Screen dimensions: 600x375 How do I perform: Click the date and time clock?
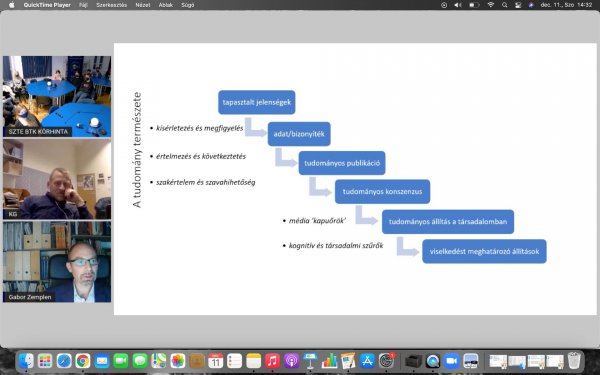point(566,5)
